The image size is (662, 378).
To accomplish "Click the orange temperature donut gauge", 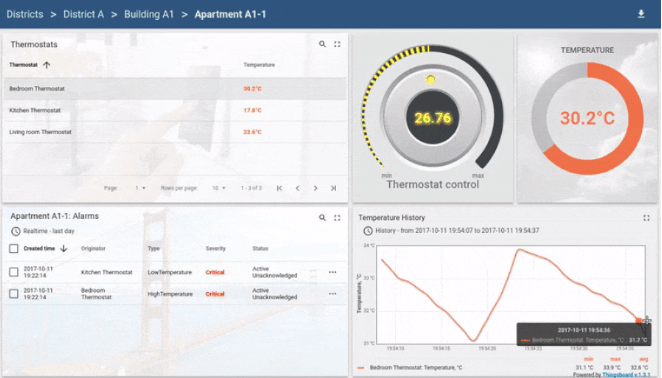I will click(x=587, y=118).
